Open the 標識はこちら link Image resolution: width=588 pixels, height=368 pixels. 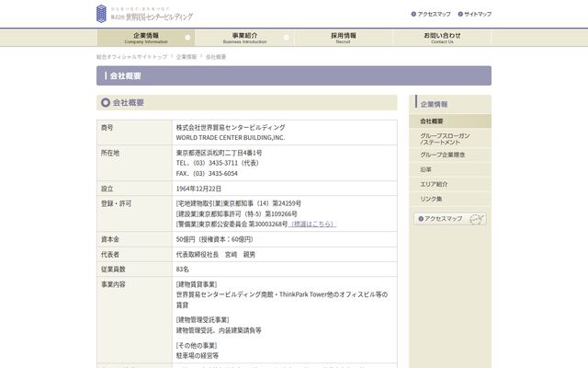[312, 224]
